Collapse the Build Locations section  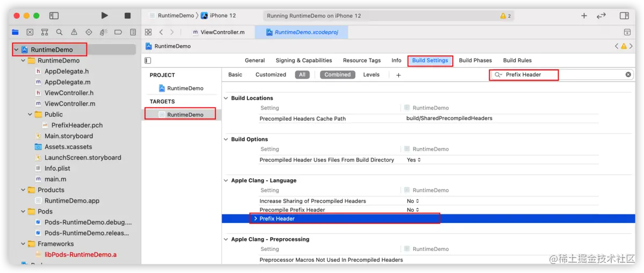[226, 98]
